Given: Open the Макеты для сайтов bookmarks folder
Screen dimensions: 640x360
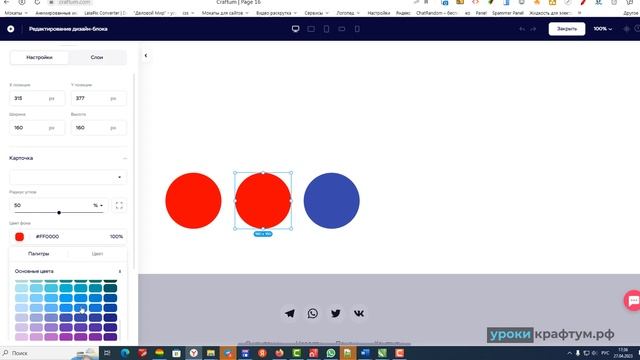Looking at the screenshot, I should 225,13.
